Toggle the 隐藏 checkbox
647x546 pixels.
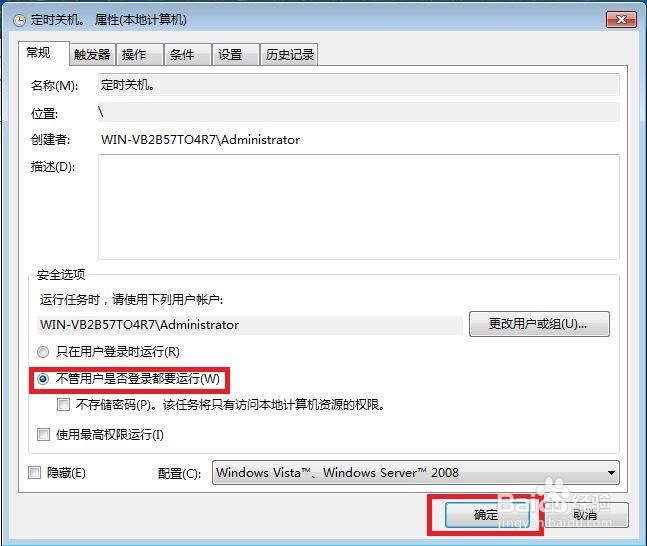tap(34, 473)
